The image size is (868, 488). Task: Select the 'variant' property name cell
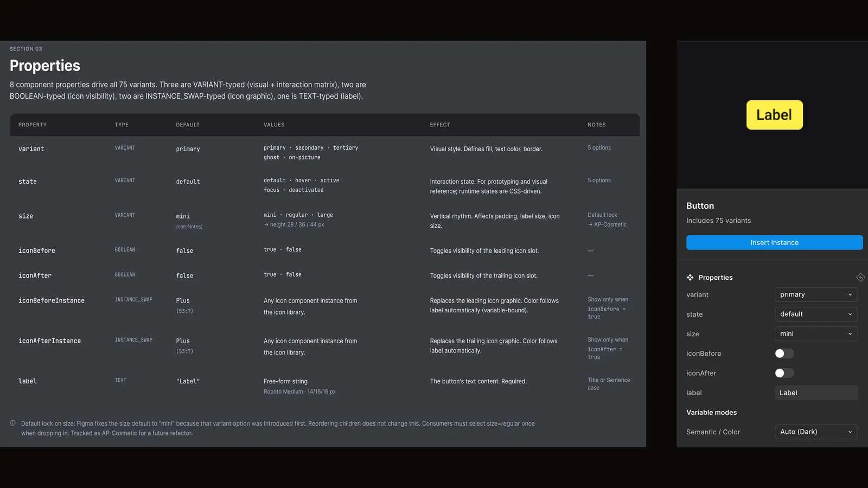[31, 149]
